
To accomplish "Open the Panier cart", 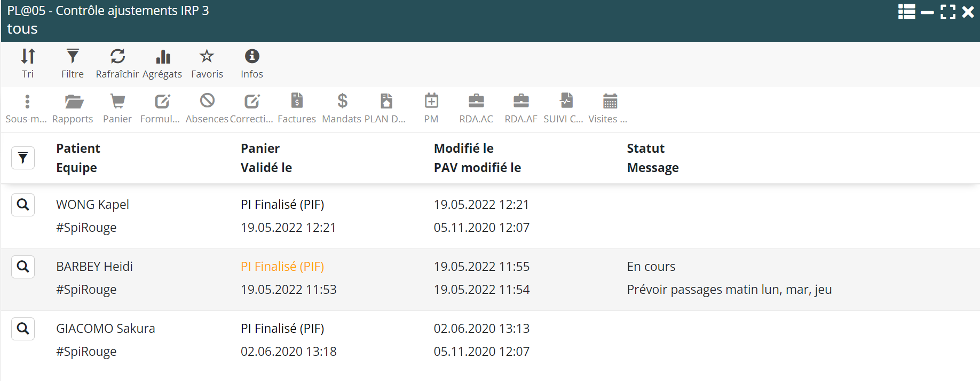I will (x=117, y=108).
